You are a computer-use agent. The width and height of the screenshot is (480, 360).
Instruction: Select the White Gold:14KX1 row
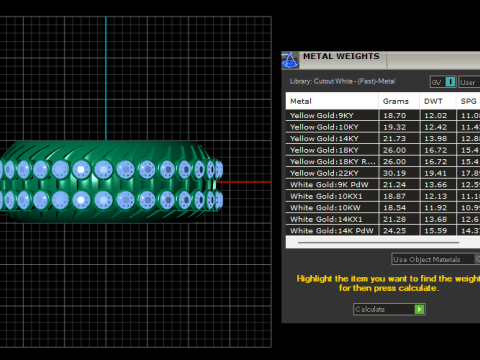coord(383,219)
